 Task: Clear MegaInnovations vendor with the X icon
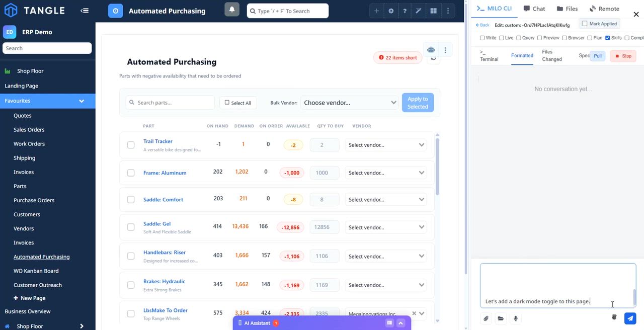pos(414,313)
